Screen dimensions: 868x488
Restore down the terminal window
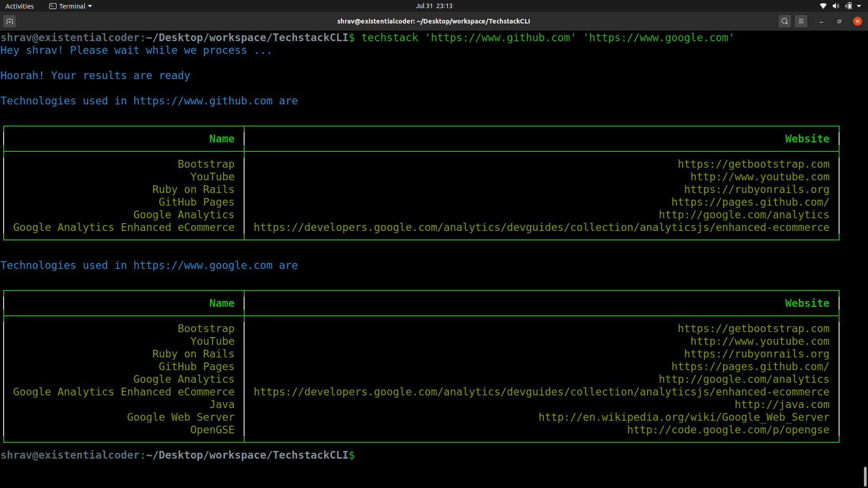point(840,21)
